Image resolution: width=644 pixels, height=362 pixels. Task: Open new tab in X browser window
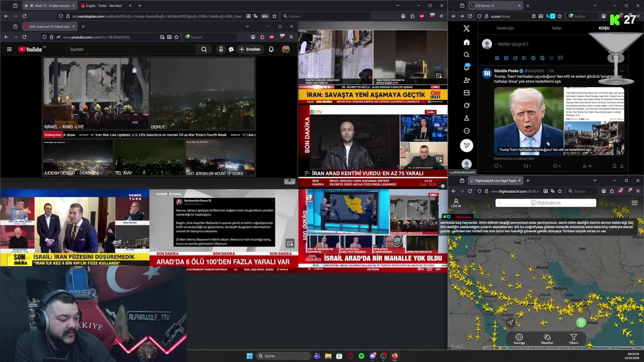tap(527, 6)
